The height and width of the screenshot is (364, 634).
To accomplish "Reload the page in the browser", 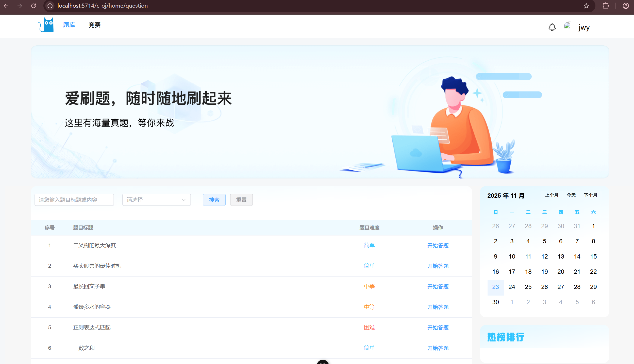I will click(33, 6).
